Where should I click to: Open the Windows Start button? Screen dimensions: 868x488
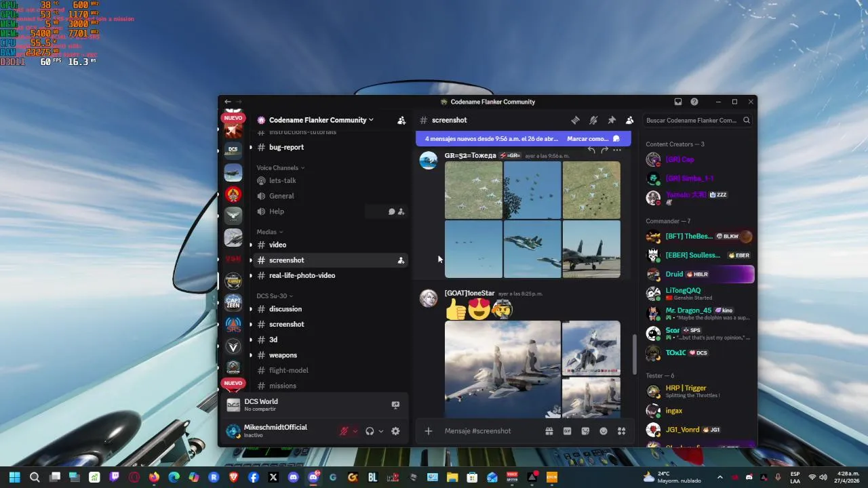pyautogui.click(x=14, y=477)
